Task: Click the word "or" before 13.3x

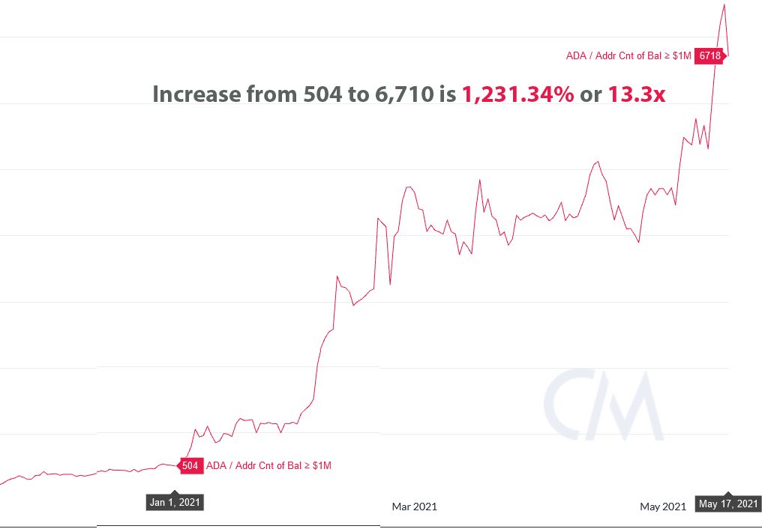Action: (591, 94)
